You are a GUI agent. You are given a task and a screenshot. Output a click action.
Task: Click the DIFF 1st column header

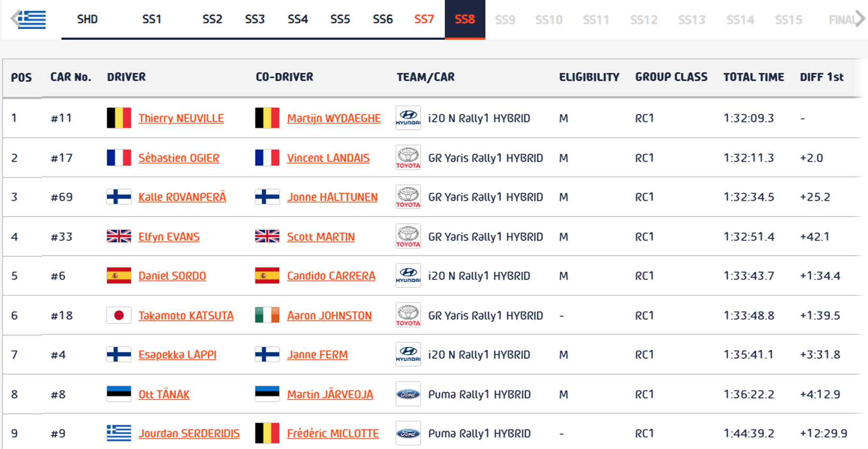click(x=821, y=77)
